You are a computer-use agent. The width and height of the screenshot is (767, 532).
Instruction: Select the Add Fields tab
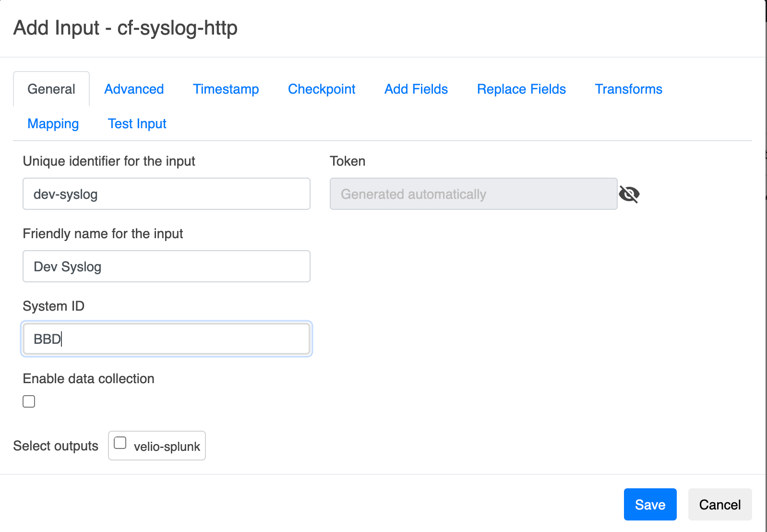coord(416,89)
